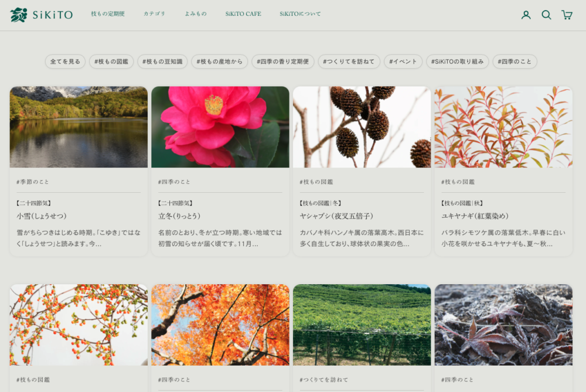Open the lake and mountain thumbnail
586x392 pixels.
pyautogui.click(x=79, y=127)
